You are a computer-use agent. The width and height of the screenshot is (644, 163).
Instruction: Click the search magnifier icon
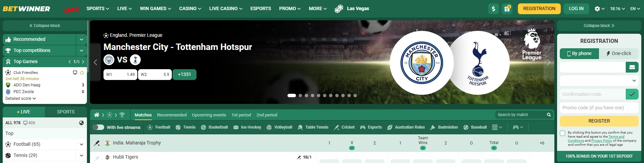coord(549,115)
